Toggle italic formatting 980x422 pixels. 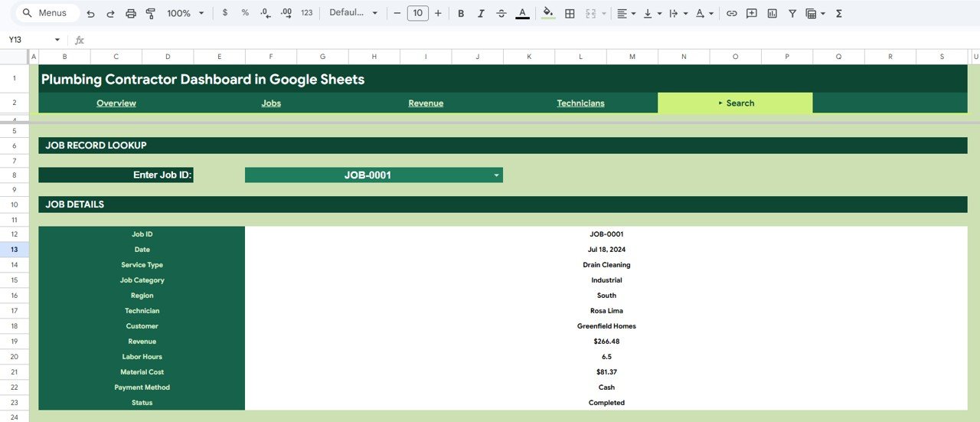(481, 13)
